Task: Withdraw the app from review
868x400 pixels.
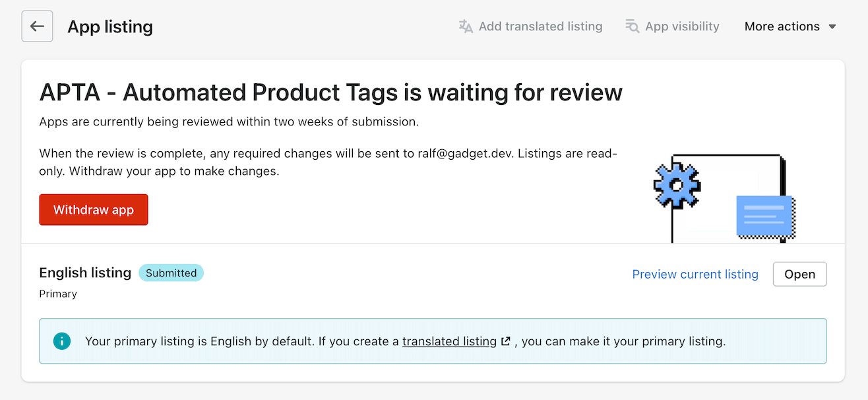Action: (x=94, y=210)
